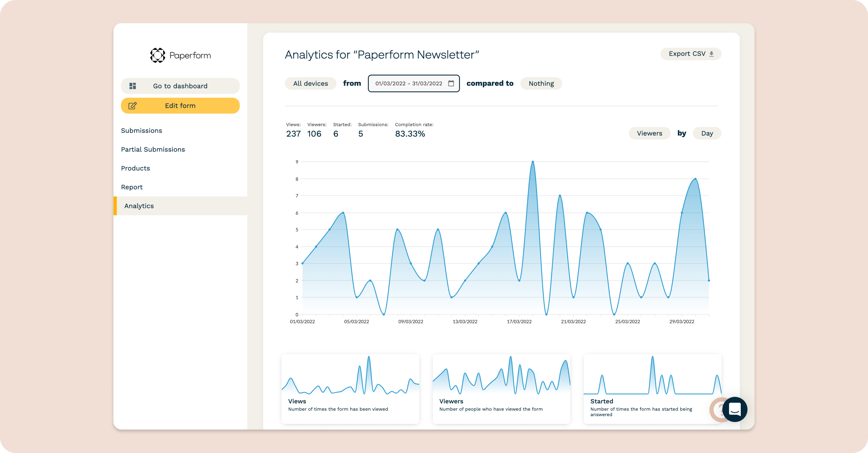Click the date range input field
This screenshot has height=453, width=868.
408,84
